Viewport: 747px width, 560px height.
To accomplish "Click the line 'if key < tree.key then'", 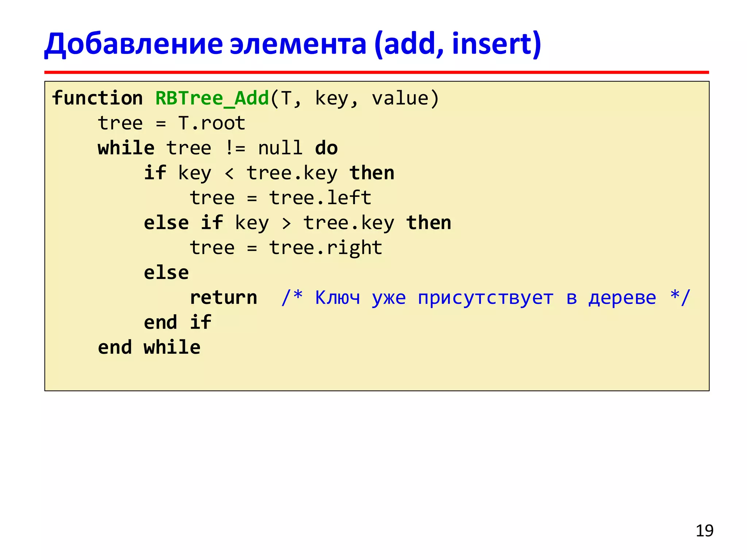I will coord(269,173).
